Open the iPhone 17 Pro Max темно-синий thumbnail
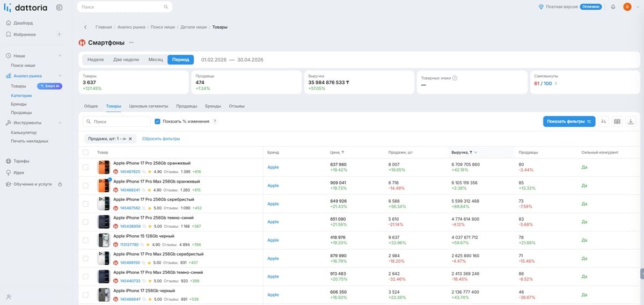The image size is (644, 305). pyautogui.click(x=104, y=277)
